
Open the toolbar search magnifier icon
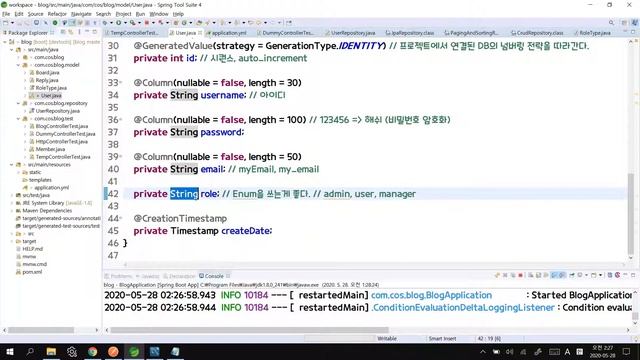(611, 23)
